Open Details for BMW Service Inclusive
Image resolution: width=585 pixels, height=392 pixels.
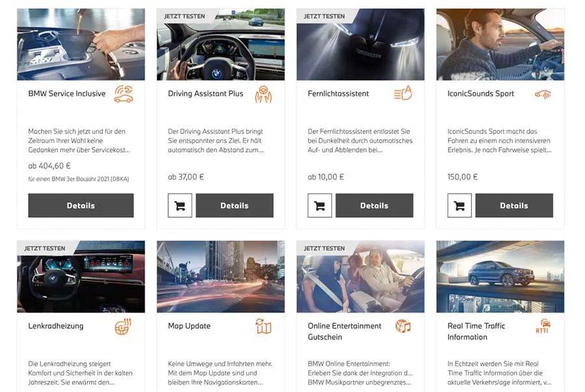click(81, 205)
